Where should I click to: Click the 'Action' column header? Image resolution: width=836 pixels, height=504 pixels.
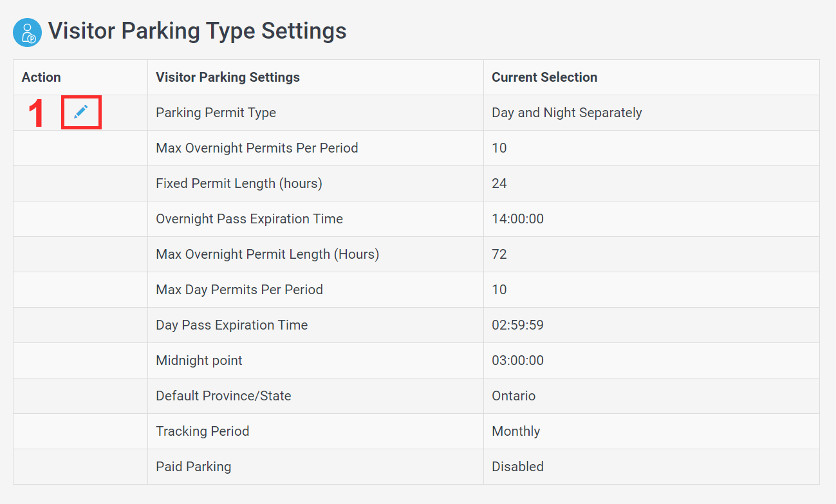[41, 77]
